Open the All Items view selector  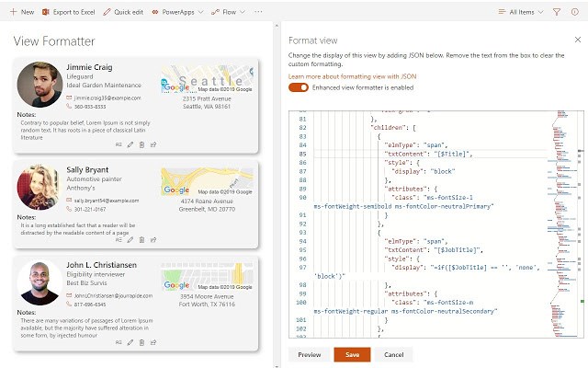coord(521,12)
